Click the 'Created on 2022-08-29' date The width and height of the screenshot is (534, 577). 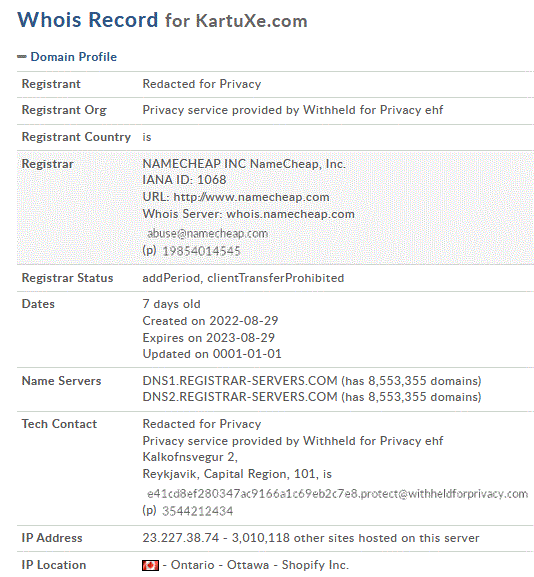pos(210,321)
